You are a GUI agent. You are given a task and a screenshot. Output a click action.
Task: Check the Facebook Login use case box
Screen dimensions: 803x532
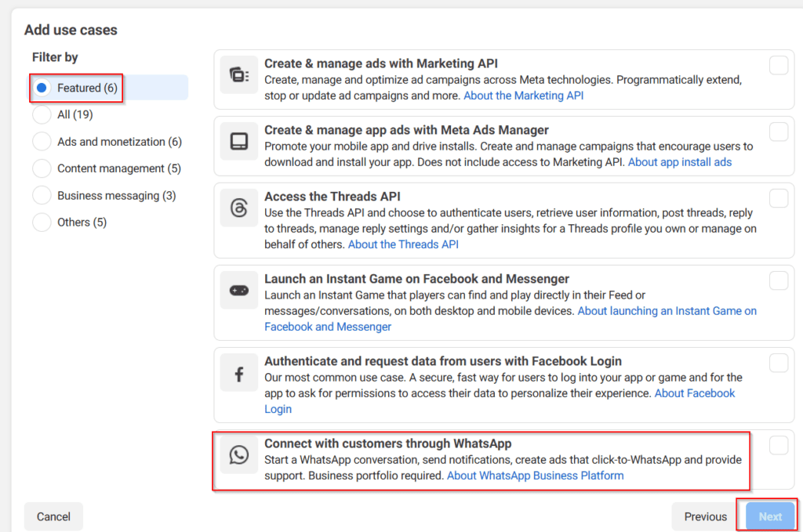point(779,364)
